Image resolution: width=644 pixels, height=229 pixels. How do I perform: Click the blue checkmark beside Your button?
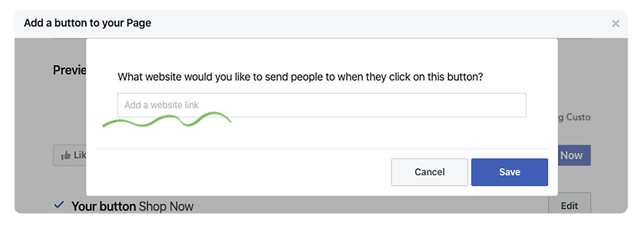point(59,205)
